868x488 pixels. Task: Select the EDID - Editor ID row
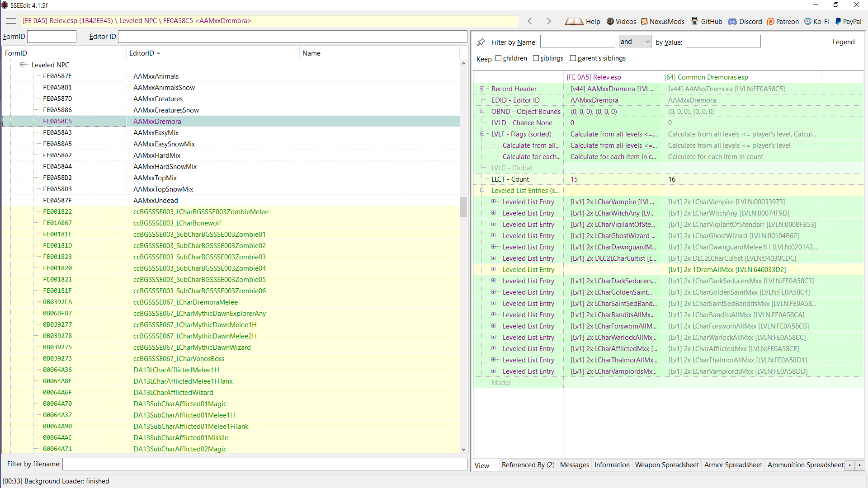668,100
